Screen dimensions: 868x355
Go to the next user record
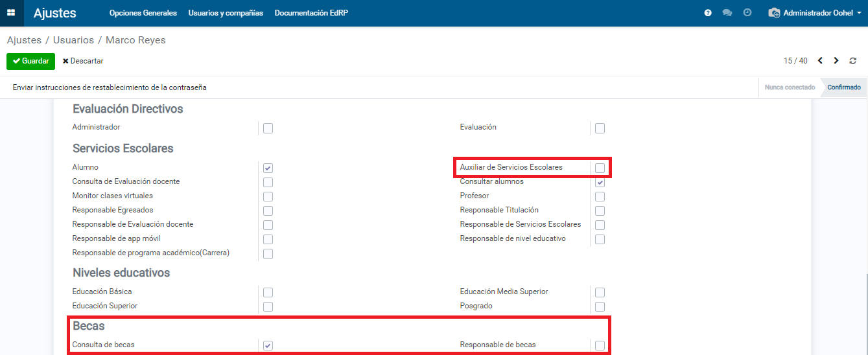(x=836, y=61)
